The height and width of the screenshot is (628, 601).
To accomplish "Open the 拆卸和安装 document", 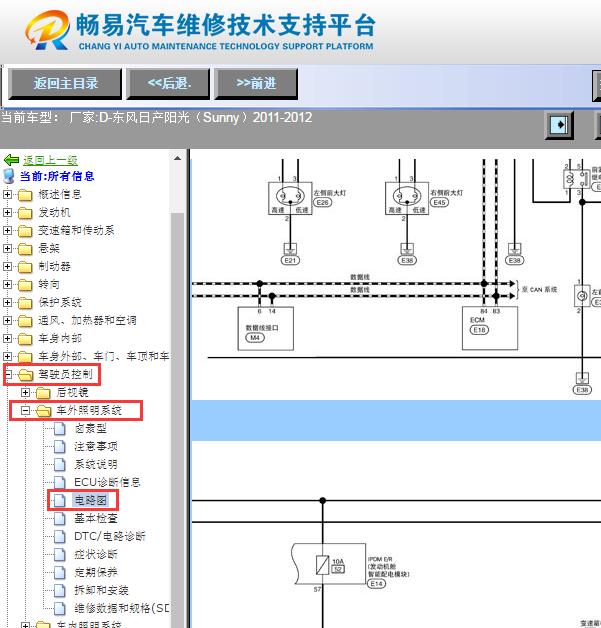I will click(x=101, y=590).
